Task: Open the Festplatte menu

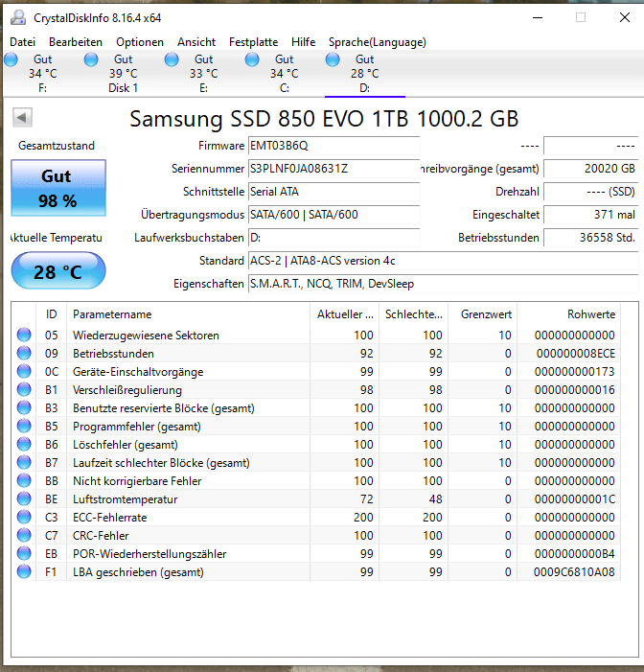Action: click(253, 42)
